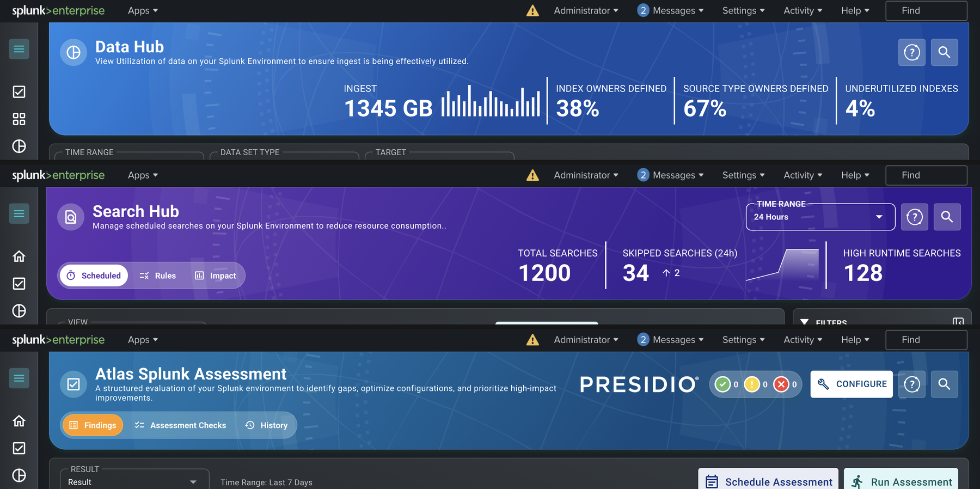Open the Messages menu in Atlas Splunk Assessment top bar
Screen dimensions: 980x489
click(x=671, y=340)
